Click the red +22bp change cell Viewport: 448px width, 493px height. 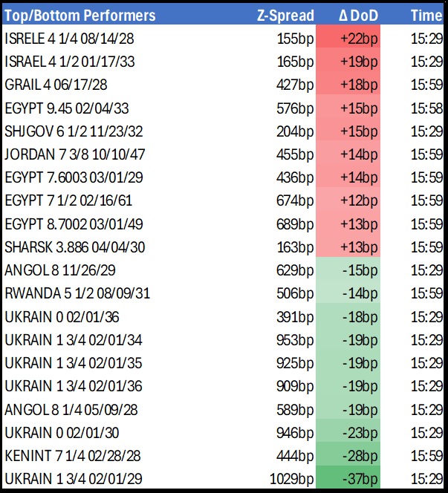tap(357, 38)
